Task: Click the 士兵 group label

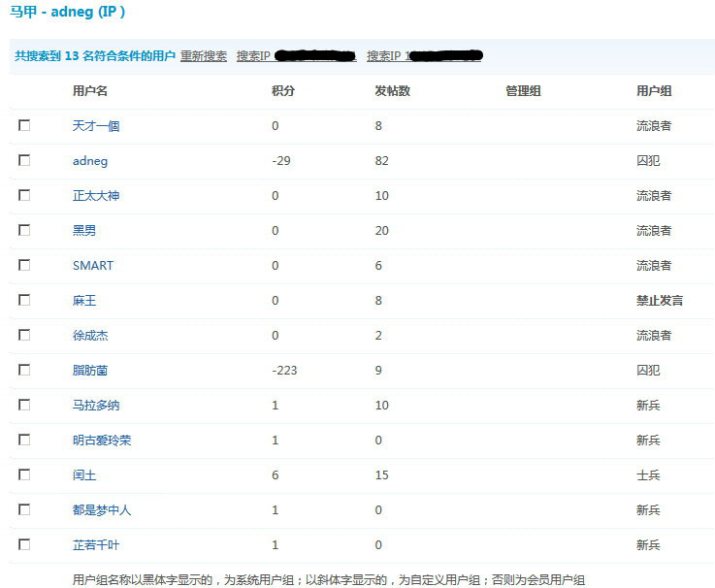Action: (x=648, y=475)
